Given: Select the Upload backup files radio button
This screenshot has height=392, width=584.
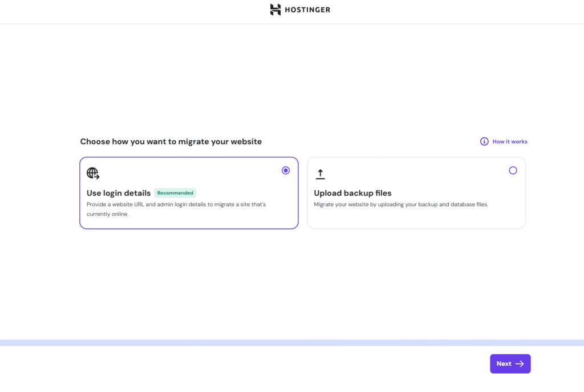Looking at the screenshot, I should tap(513, 170).
